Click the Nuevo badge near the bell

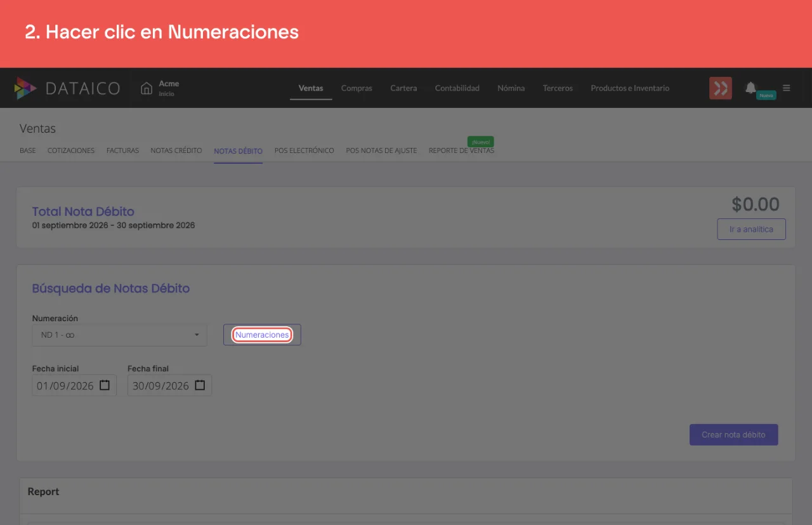click(766, 95)
